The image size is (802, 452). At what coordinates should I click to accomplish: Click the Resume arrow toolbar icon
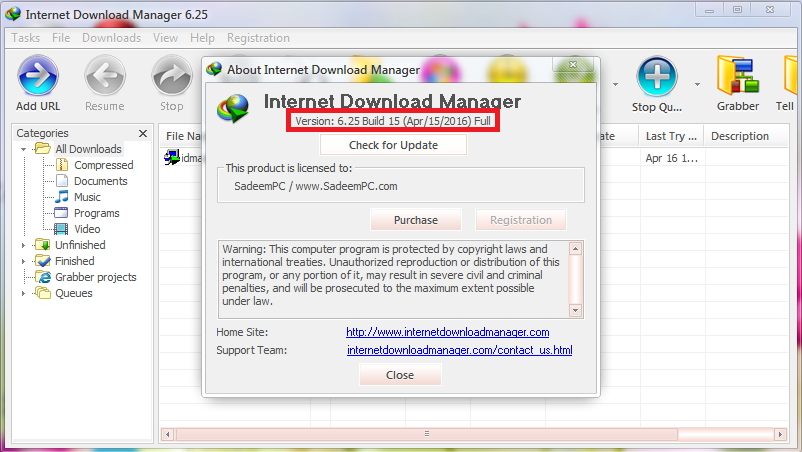click(x=105, y=76)
